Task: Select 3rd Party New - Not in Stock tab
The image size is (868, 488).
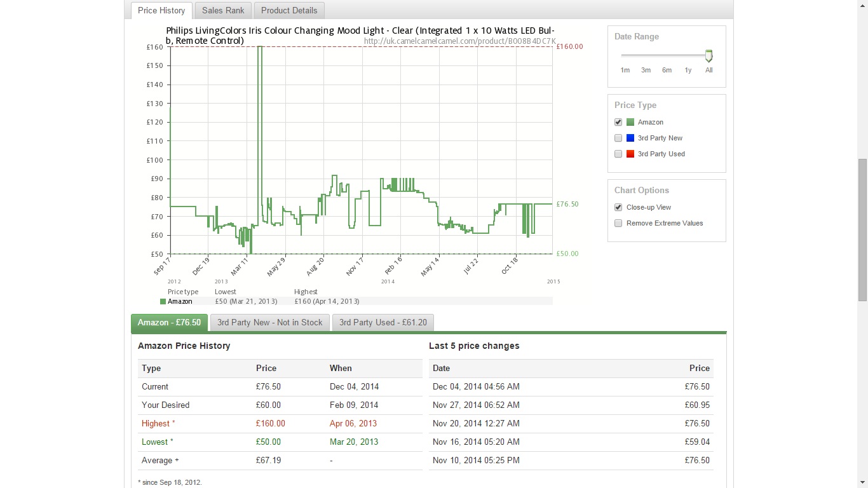Action: [270, 323]
